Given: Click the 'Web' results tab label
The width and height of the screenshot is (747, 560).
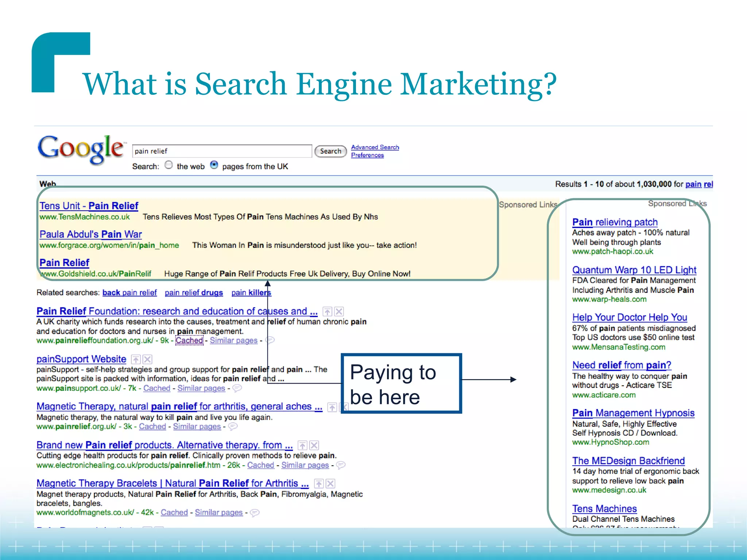Looking at the screenshot, I should click(48, 184).
